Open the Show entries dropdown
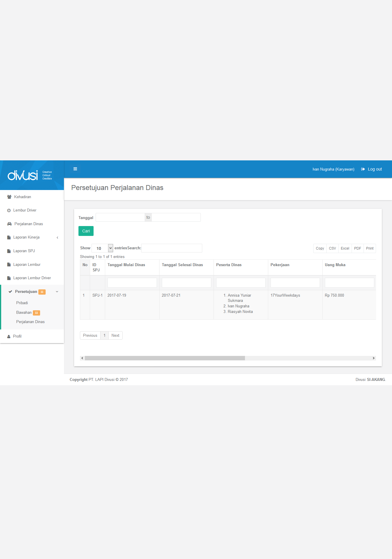Viewport: 392px width, 559px height. pyautogui.click(x=102, y=248)
